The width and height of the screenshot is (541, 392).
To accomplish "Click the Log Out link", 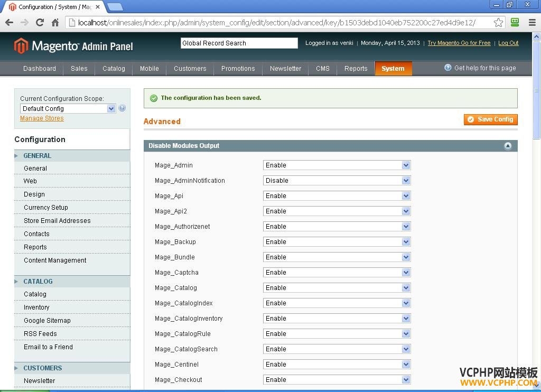I will pyautogui.click(x=508, y=43).
